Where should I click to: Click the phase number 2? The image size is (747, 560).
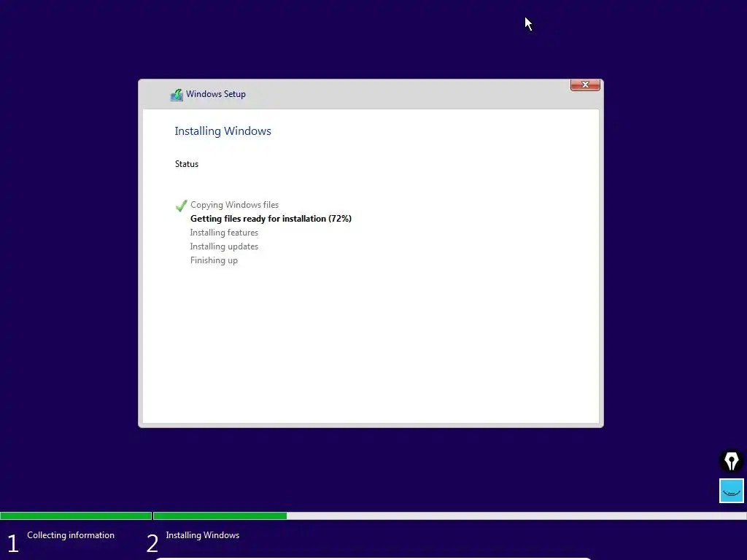[152, 543]
